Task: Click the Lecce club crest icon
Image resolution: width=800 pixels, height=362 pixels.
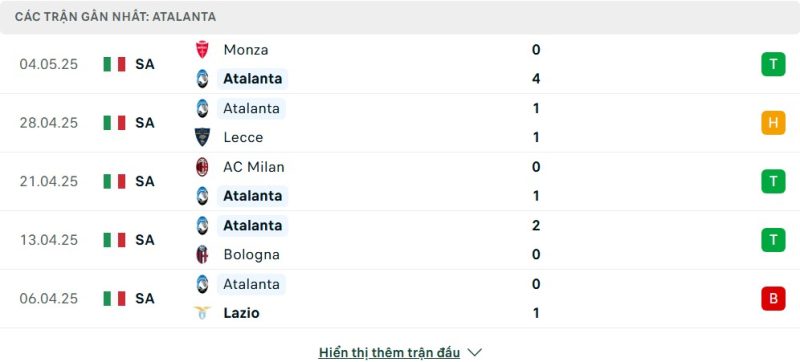Action: [x=203, y=137]
